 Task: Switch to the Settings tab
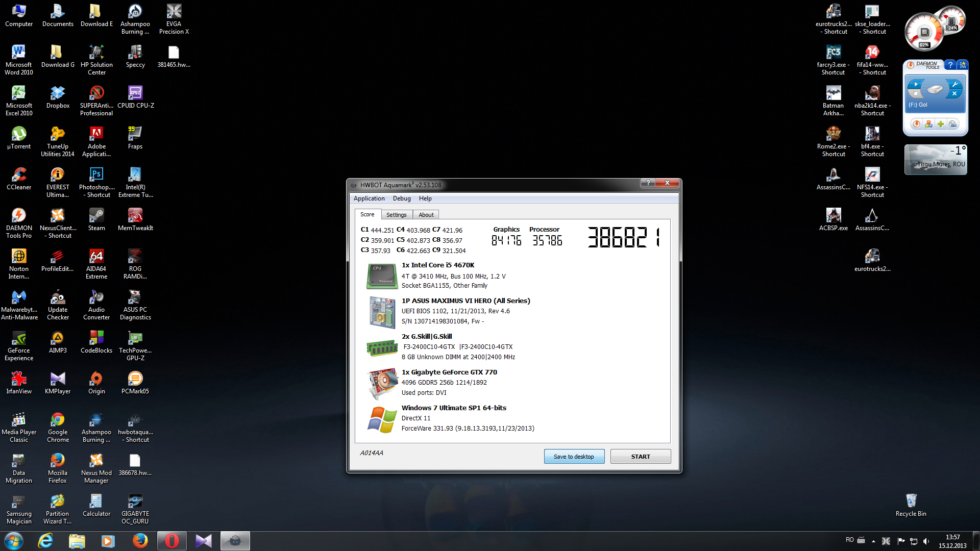tap(397, 215)
